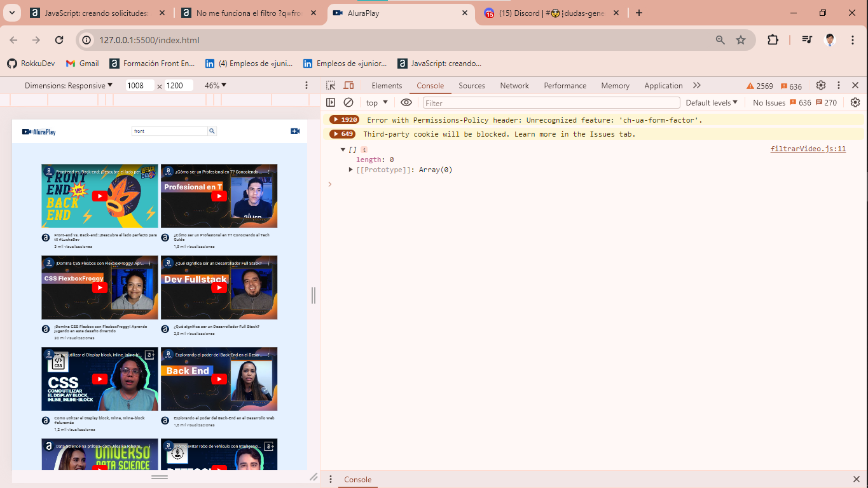
Task: Open the Chrome three-dot menu
Action: tap(853, 40)
